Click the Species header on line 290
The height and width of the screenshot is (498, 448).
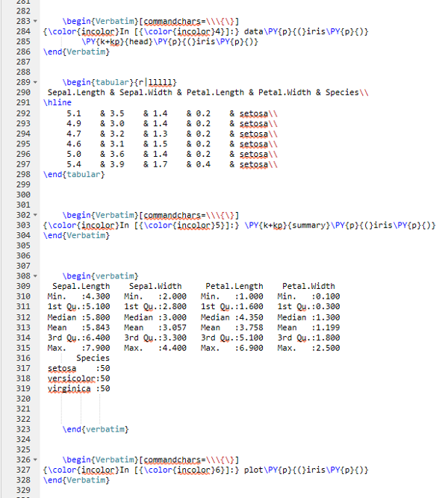coord(342,93)
